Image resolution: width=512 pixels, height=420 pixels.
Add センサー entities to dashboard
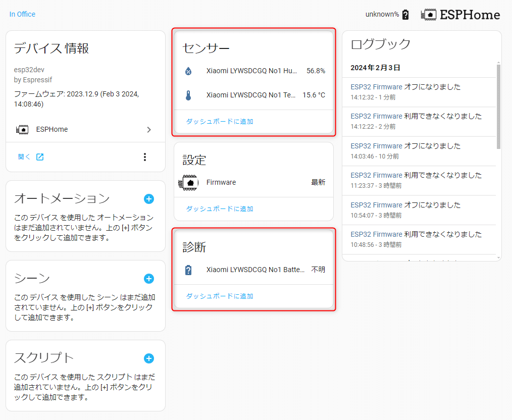(220, 121)
